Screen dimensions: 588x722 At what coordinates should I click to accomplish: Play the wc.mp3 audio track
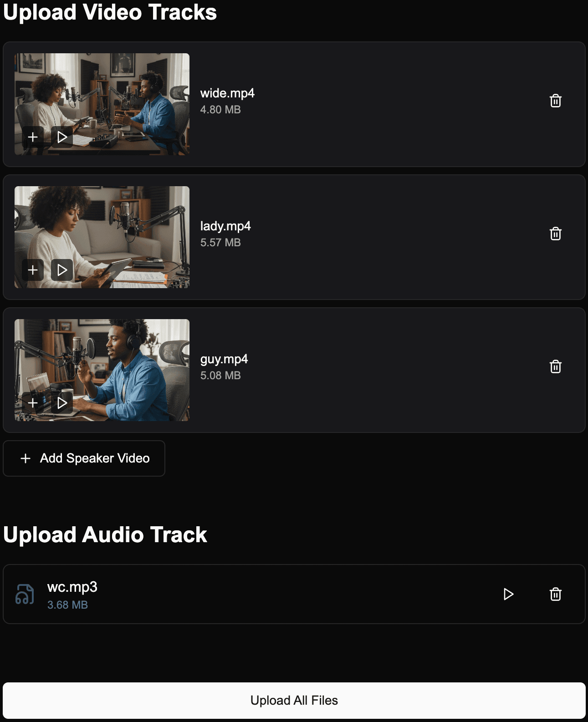coord(508,594)
